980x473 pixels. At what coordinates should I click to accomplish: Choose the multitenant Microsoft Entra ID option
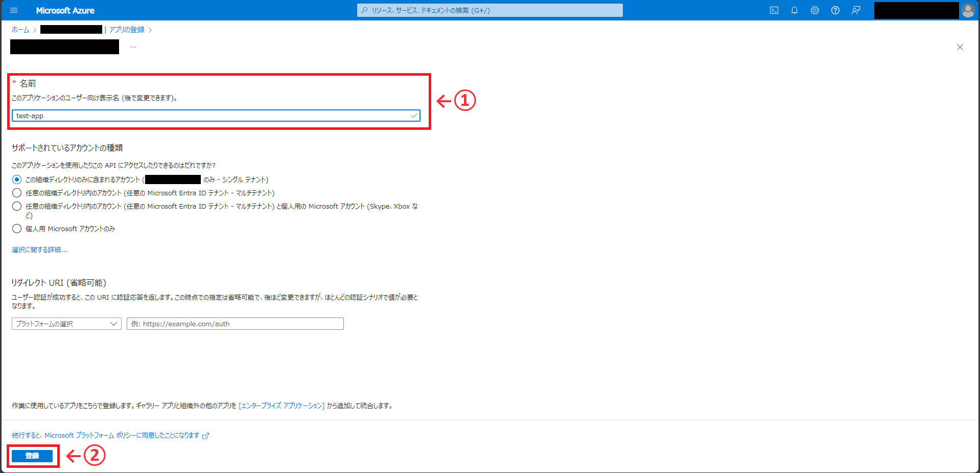(x=16, y=193)
